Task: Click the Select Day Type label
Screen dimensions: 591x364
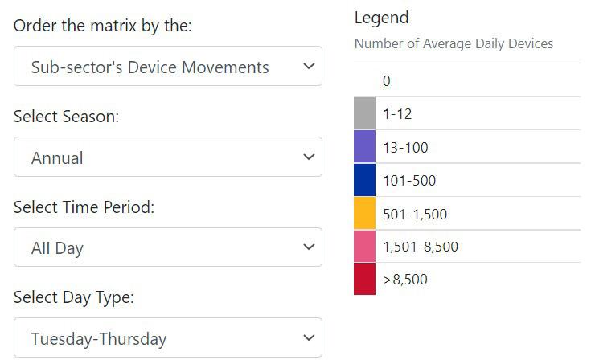Action: (74, 297)
